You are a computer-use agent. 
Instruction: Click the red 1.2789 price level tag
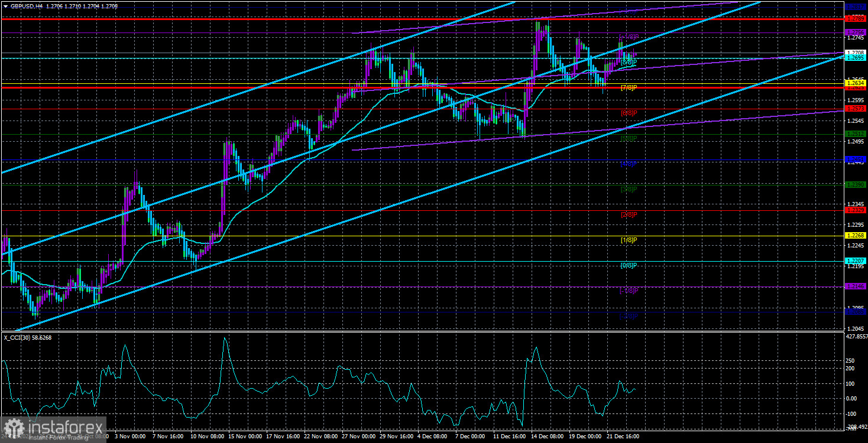click(855, 19)
